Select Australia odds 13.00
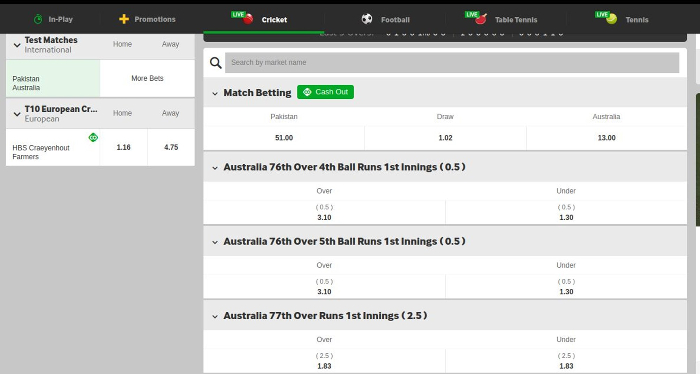 point(607,137)
